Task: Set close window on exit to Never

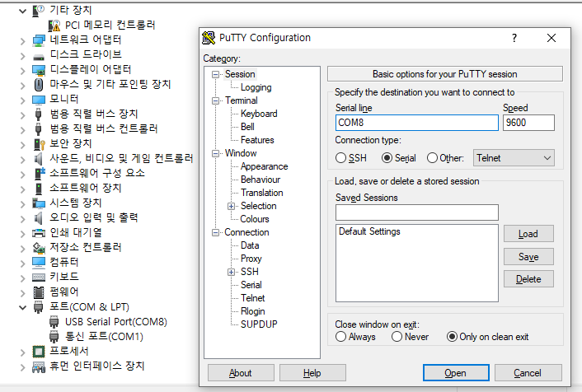Action: tap(397, 337)
